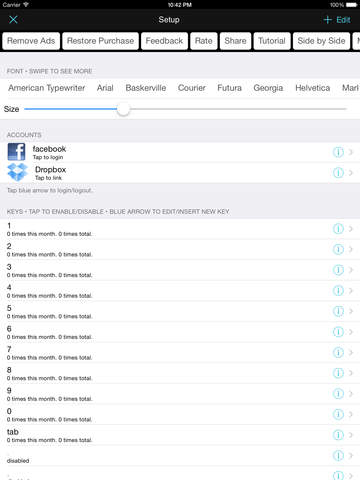Tap info icon for key 3
Image resolution: width=360 pixels, height=480 pixels.
coord(338,270)
